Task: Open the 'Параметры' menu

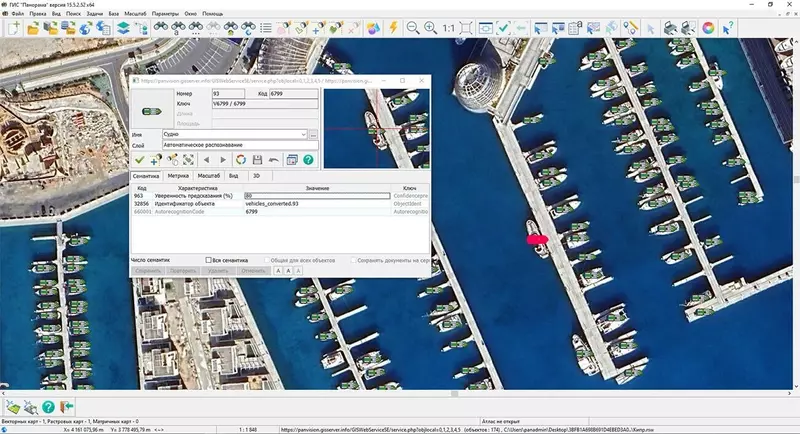Action: click(x=166, y=13)
